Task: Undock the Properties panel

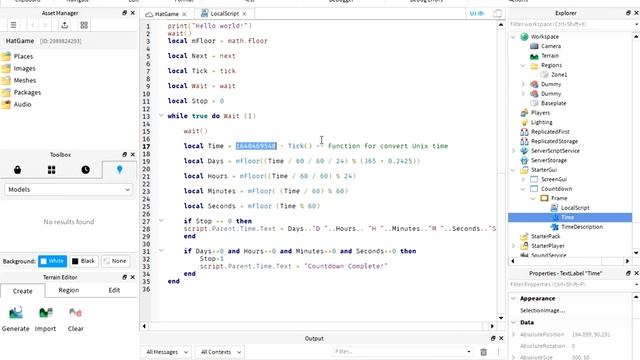Action: tap(628, 273)
